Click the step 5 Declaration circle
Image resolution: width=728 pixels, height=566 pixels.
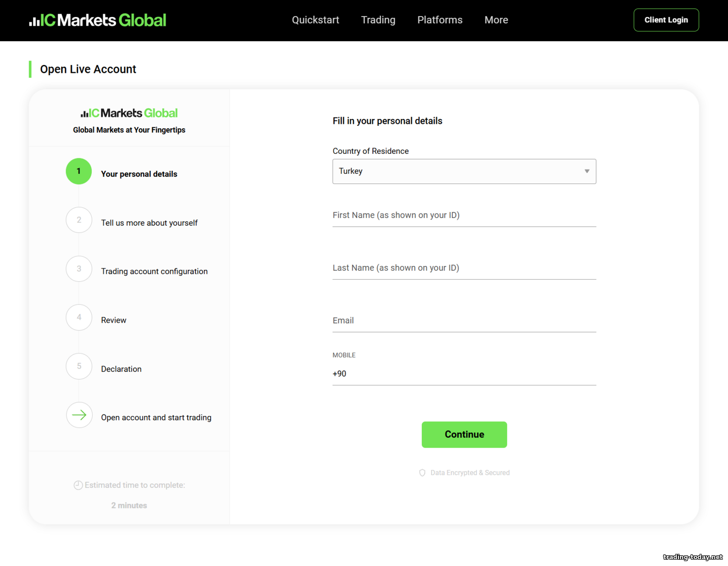point(79,366)
